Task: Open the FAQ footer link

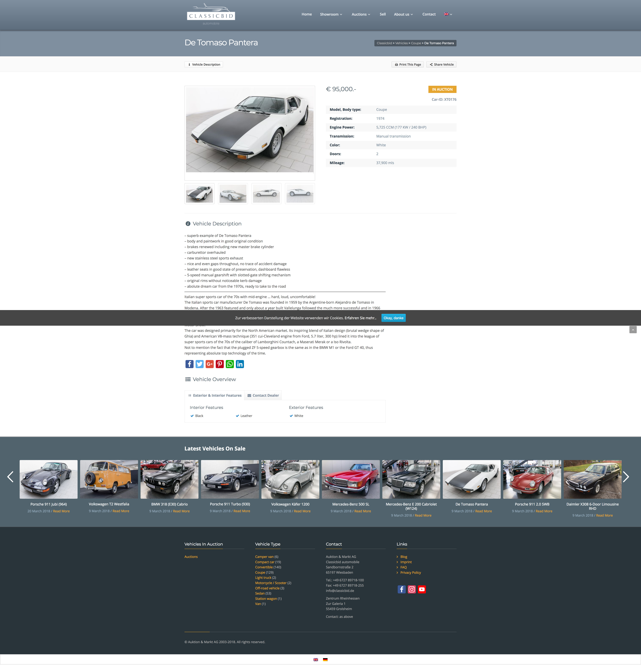Action: pyautogui.click(x=403, y=567)
